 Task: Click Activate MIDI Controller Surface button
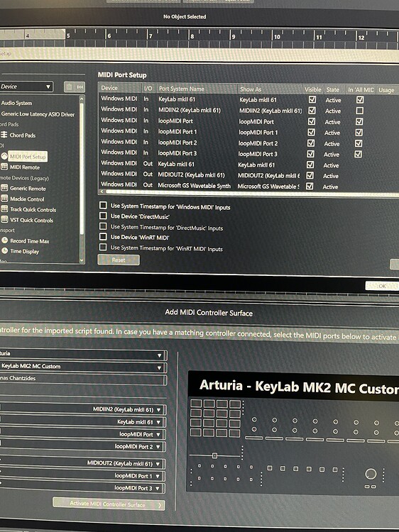[109, 504]
